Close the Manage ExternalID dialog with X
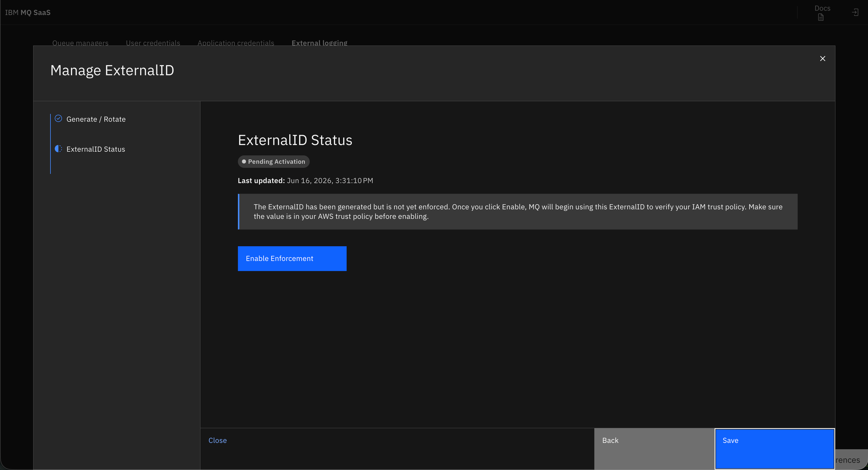 pyautogui.click(x=823, y=58)
